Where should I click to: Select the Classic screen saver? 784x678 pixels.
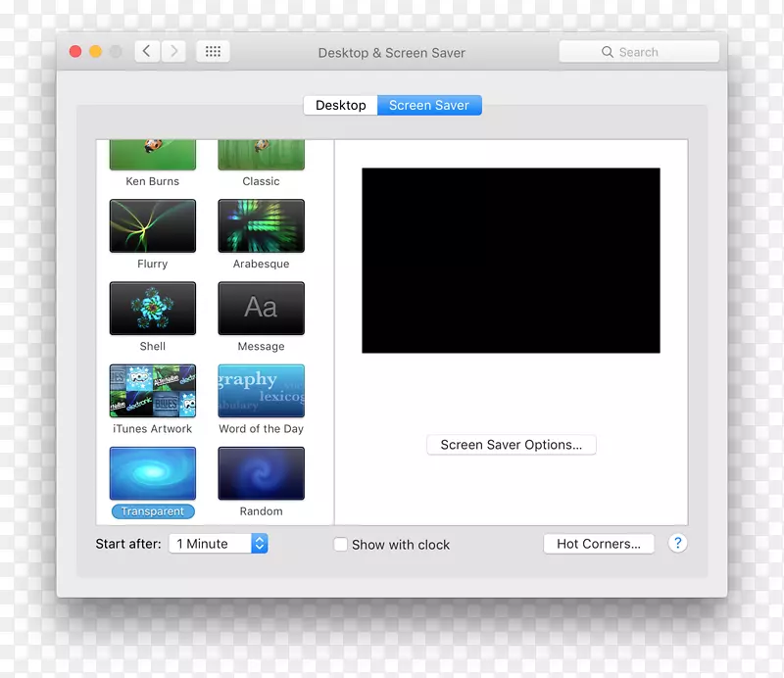pyautogui.click(x=261, y=152)
